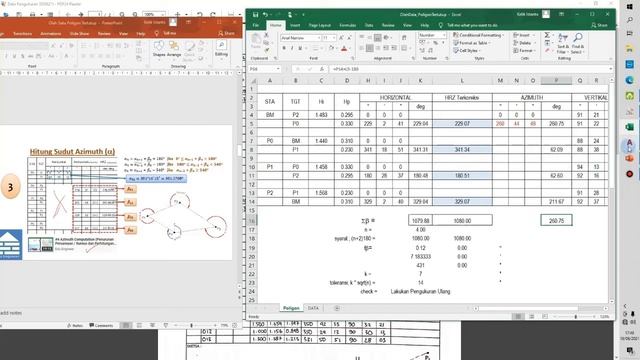Adjust the Excel zoom slider
Viewport: 640px width, 360px height.
pos(576,317)
